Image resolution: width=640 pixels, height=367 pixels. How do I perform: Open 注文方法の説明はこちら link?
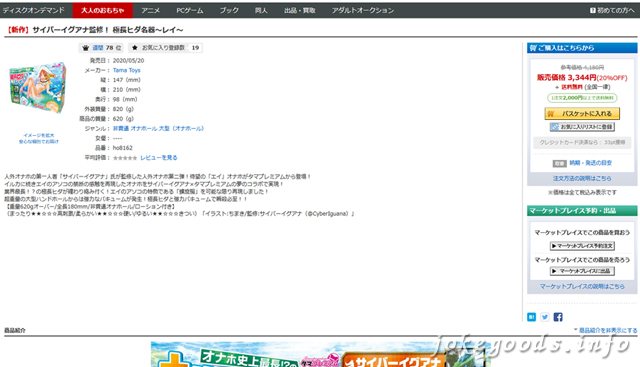tap(582, 178)
